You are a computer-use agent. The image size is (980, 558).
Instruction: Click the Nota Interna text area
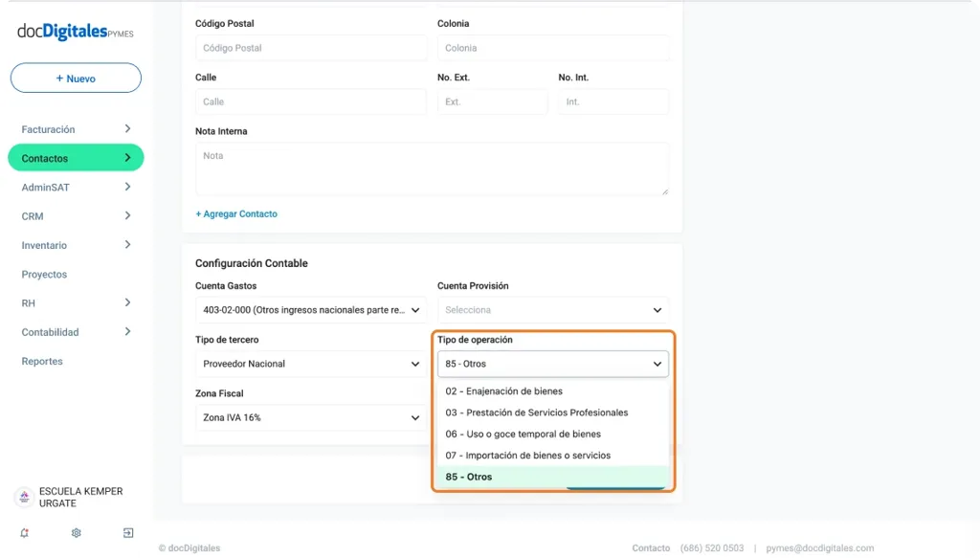[x=432, y=169]
